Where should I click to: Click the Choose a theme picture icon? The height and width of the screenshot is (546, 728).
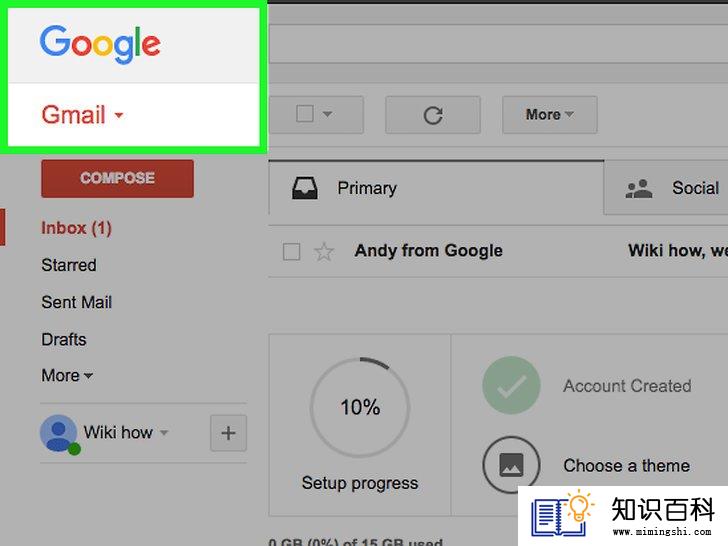click(x=511, y=465)
